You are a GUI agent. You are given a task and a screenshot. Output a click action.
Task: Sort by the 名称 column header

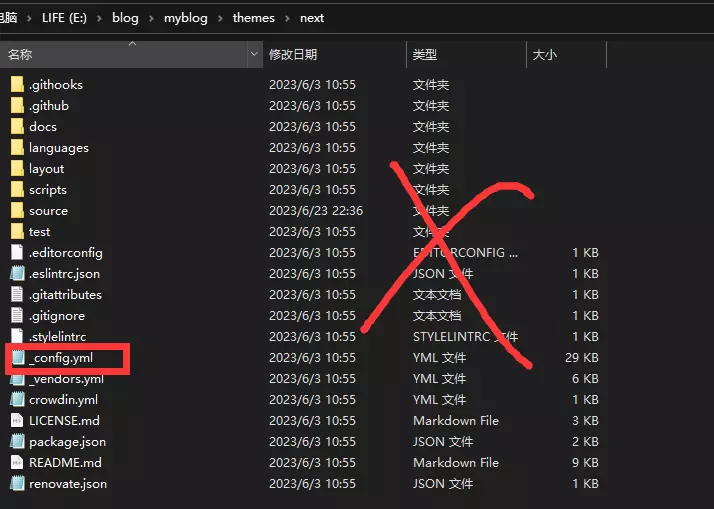tap(20, 54)
